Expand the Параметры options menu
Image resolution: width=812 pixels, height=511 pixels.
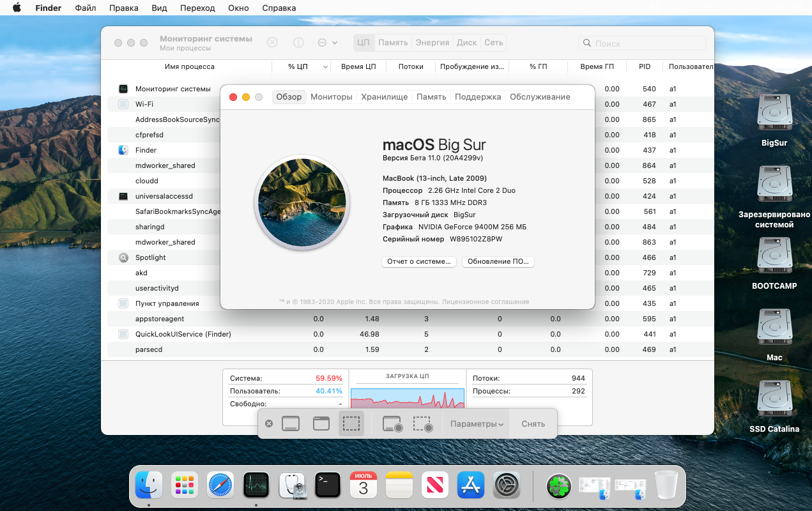(477, 424)
